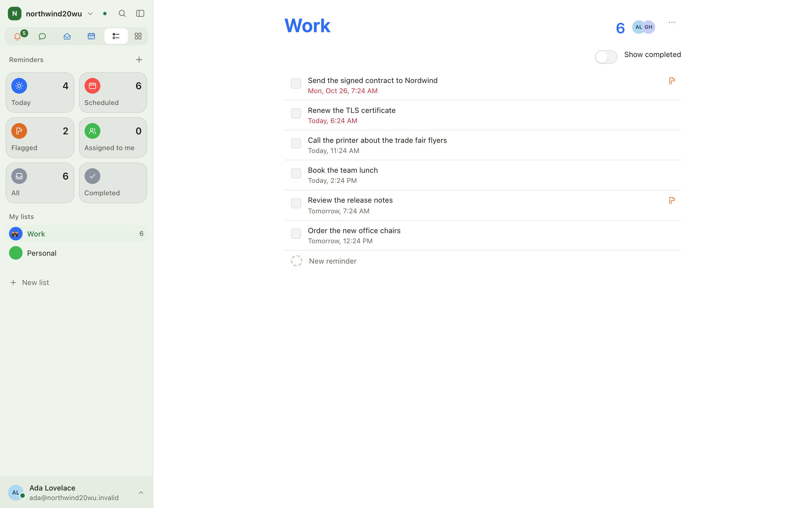Click the GH member avatar in the header
Screen dimensions: 812x508
648,27
